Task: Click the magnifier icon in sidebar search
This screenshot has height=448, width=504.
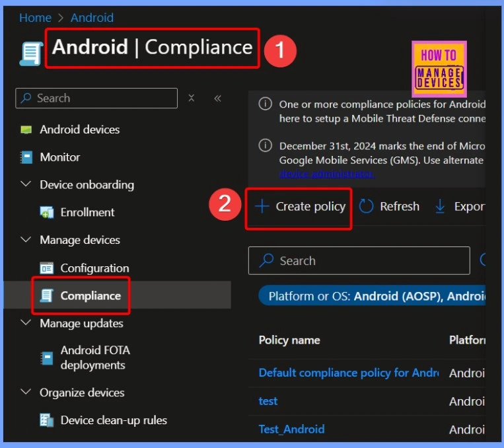Action: coord(26,98)
